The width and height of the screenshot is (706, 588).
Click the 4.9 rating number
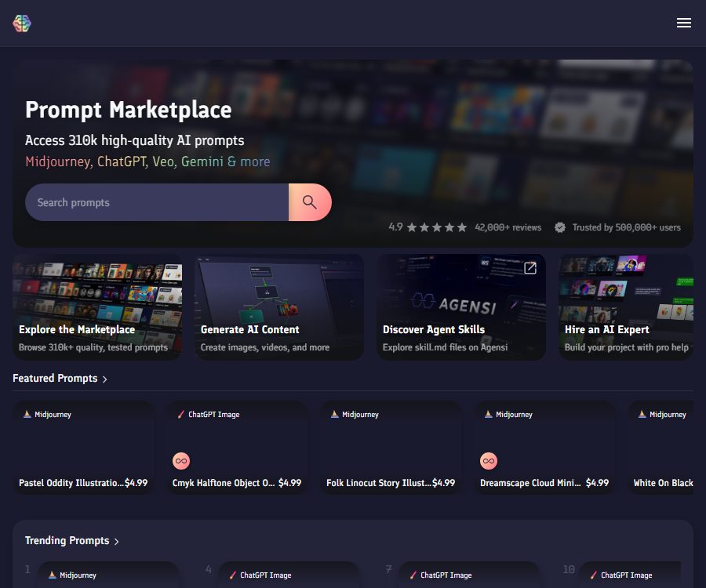click(396, 227)
